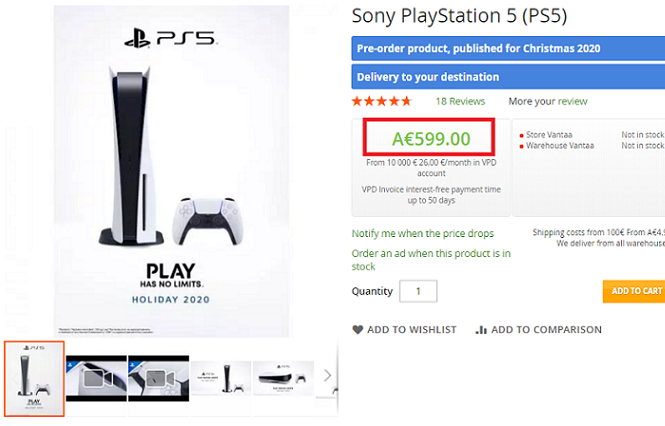Select the standing PS5 console thumbnail
Viewport: 665px width, 426px height.
[221, 379]
